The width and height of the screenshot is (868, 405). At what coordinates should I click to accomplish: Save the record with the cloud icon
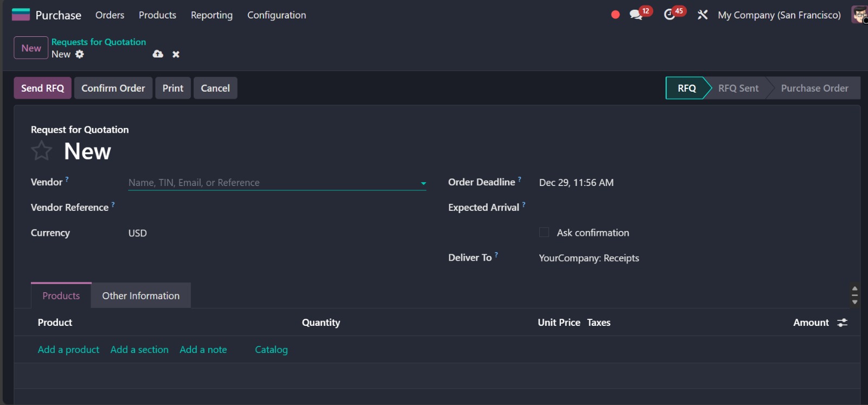158,54
